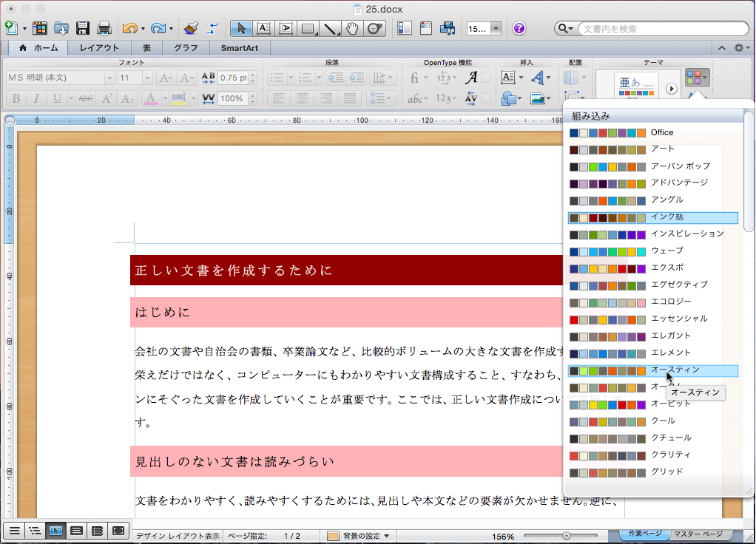This screenshot has height=544, width=756.
Task: Open the font name dropdown
Action: [x=109, y=78]
